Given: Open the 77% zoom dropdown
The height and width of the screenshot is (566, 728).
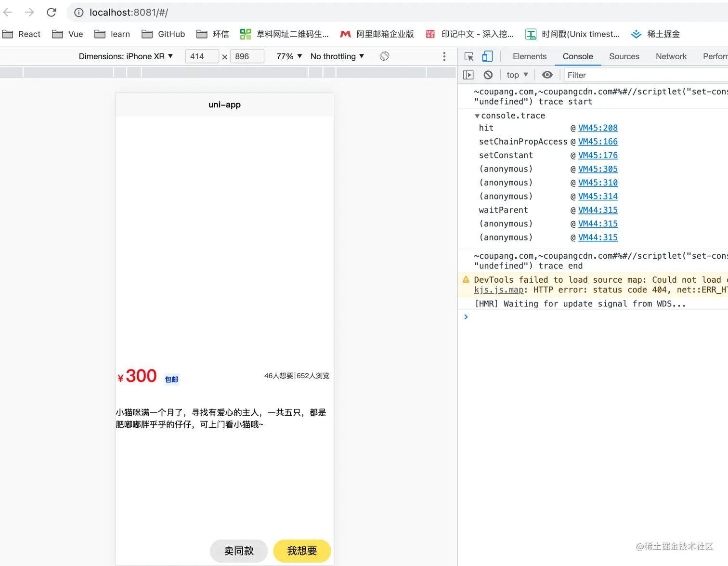Looking at the screenshot, I should coord(289,56).
